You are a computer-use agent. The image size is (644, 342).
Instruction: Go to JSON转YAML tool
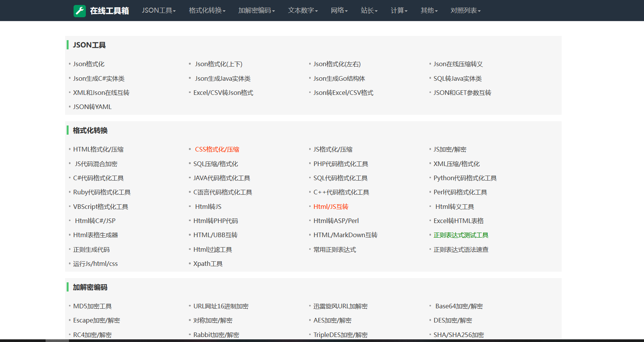pyautogui.click(x=92, y=107)
